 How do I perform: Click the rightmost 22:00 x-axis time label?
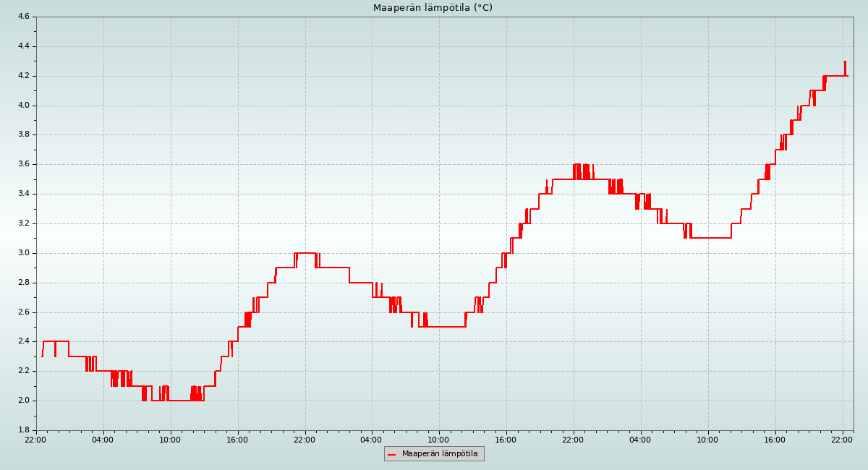click(842, 440)
